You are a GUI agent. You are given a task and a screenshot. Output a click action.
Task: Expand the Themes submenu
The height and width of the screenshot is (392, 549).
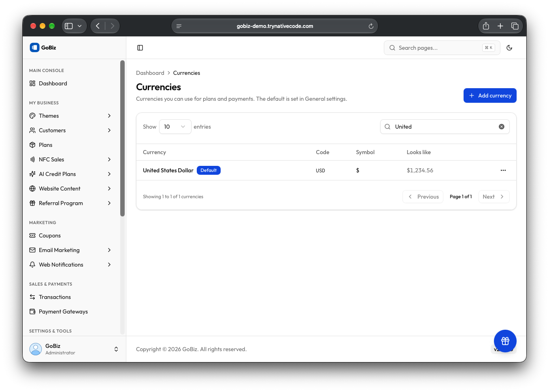(71, 116)
